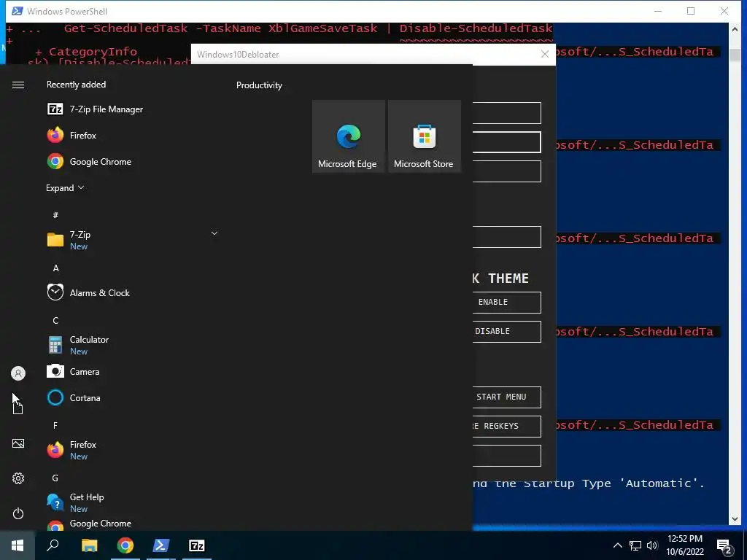Show hidden system tray icons
The image size is (747, 560).
click(x=617, y=545)
